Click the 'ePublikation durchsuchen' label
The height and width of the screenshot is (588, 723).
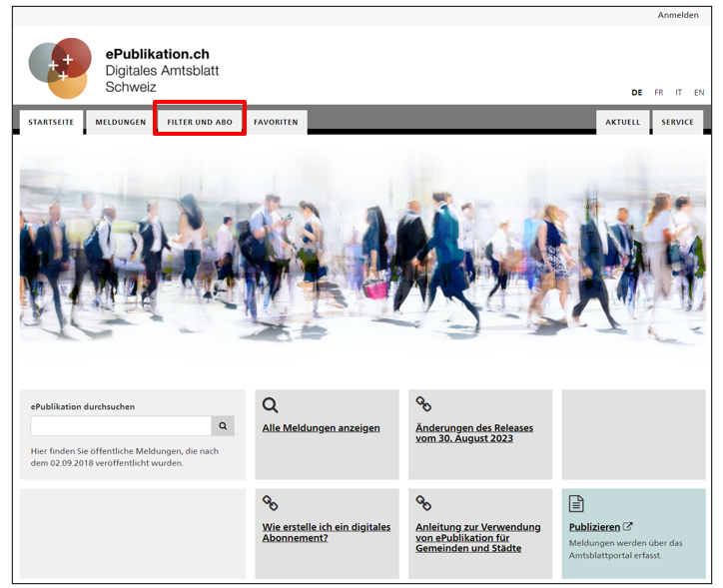(x=83, y=406)
